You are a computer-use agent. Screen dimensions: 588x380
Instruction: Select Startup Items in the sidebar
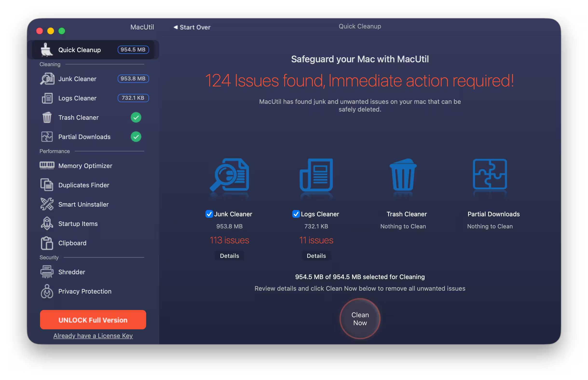click(x=93, y=224)
